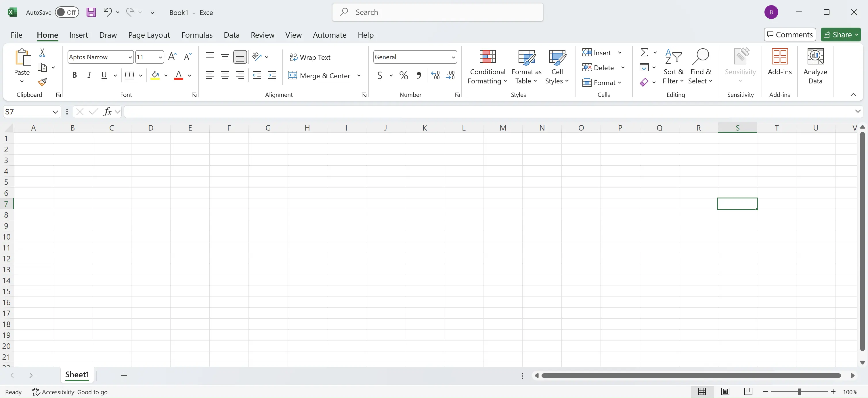The height and width of the screenshot is (398, 868).
Task: Add a new worksheet with the plus button
Action: coord(124,375)
